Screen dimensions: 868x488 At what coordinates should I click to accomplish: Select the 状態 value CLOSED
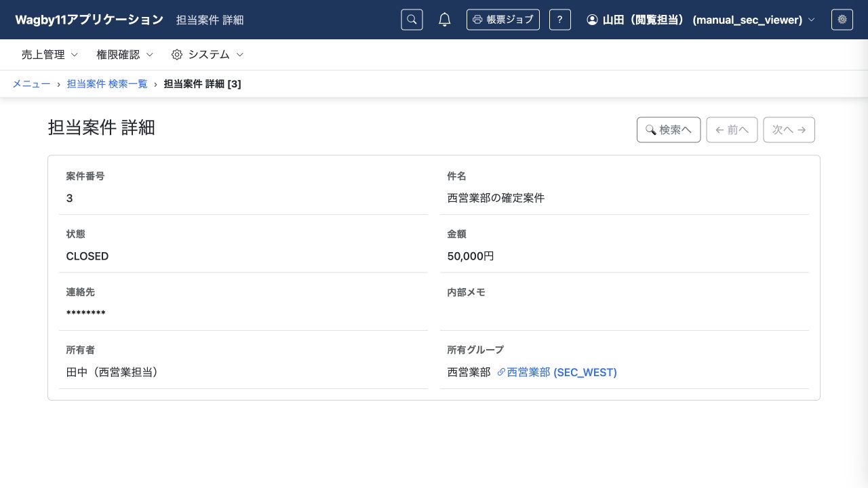pyautogui.click(x=87, y=256)
